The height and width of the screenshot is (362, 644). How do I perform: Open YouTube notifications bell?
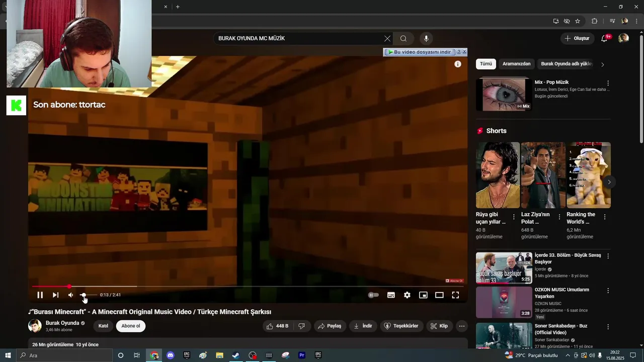(605, 38)
